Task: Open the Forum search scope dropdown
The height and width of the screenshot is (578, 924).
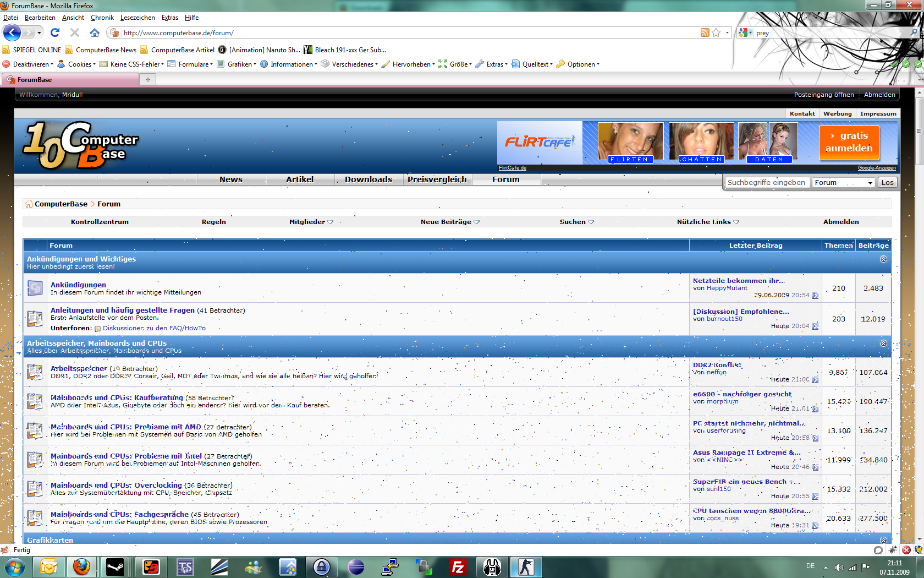Action: [843, 183]
